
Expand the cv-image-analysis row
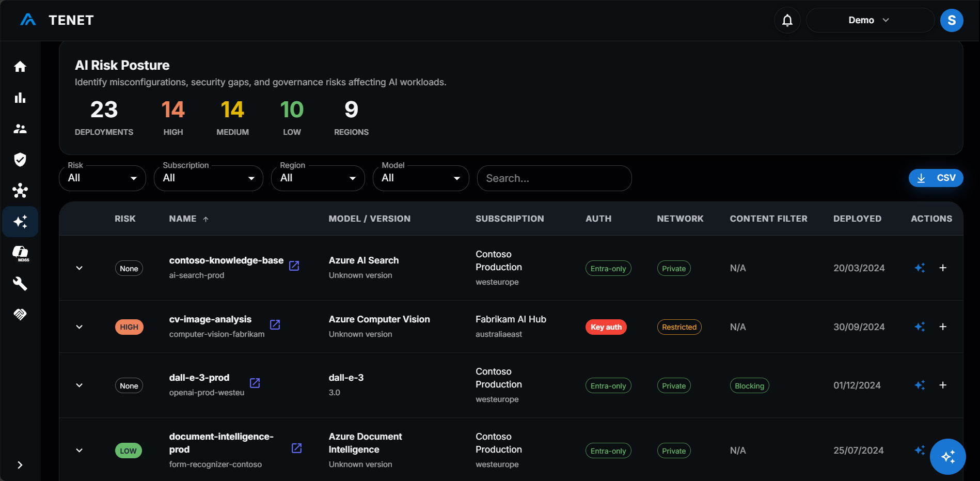(x=79, y=327)
